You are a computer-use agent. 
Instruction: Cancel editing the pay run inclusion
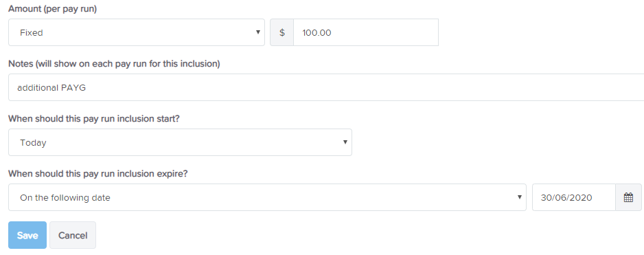tap(73, 235)
